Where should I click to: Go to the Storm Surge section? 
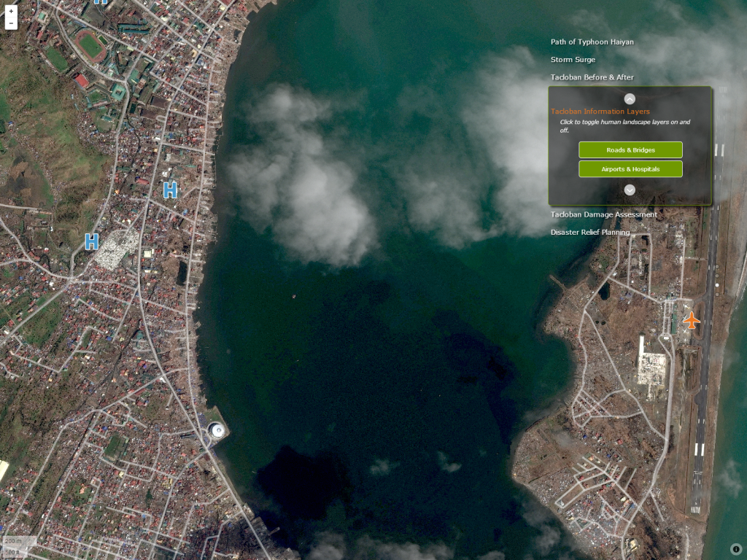tap(573, 60)
